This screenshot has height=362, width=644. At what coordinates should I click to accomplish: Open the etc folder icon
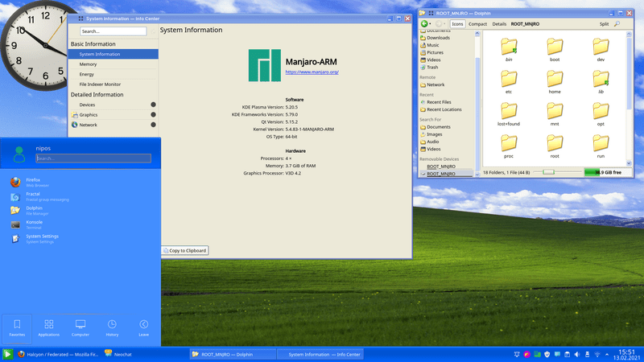point(509,79)
